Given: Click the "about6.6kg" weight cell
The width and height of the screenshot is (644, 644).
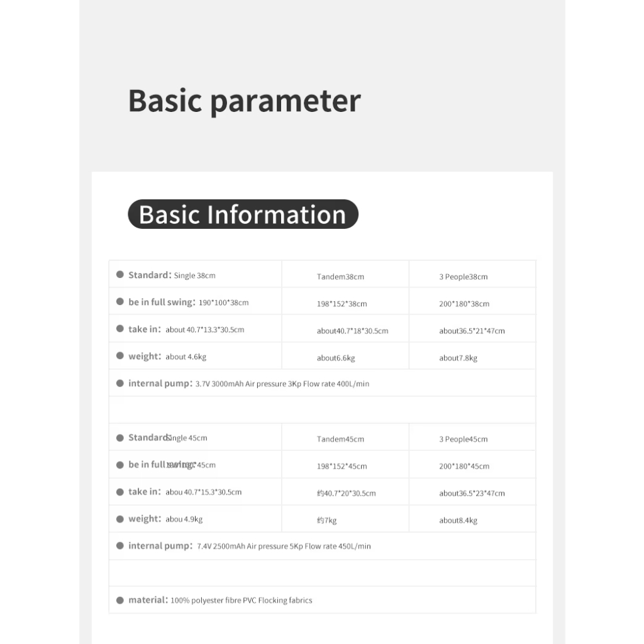Looking at the screenshot, I should (x=336, y=358).
